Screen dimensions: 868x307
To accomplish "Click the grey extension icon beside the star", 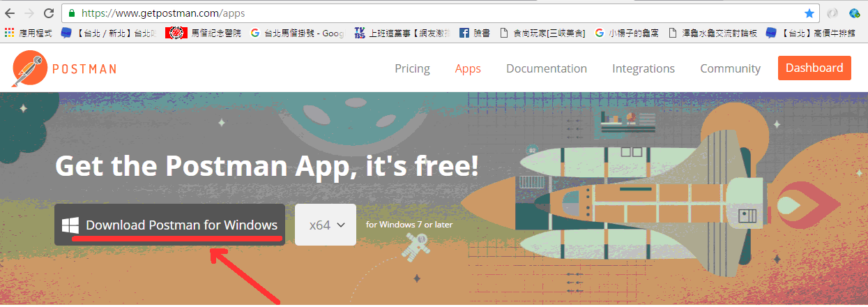I will pos(832,13).
